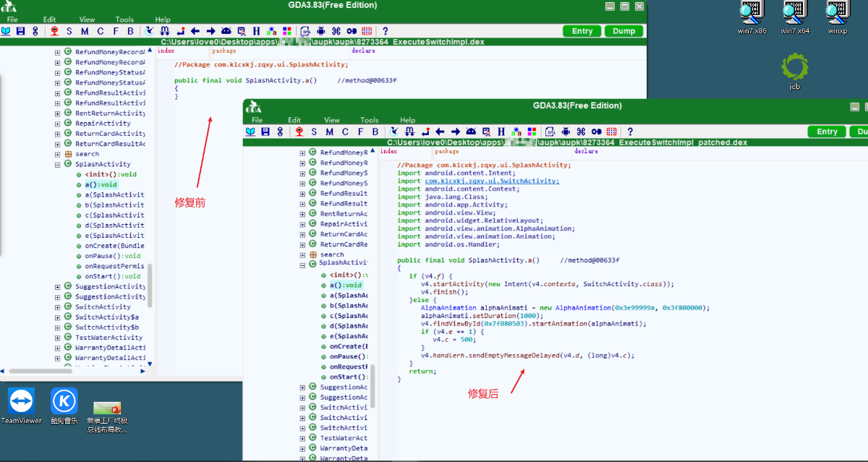Viewport: 868px width, 462px height.
Task: Follow the com.klcxkj.zqxy.ui.SwitchActivity import link
Action: point(492,181)
